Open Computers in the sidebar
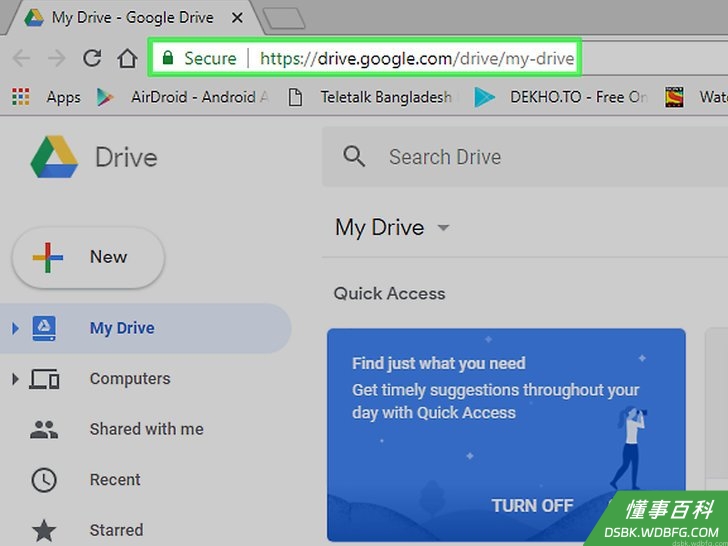 (x=130, y=379)
